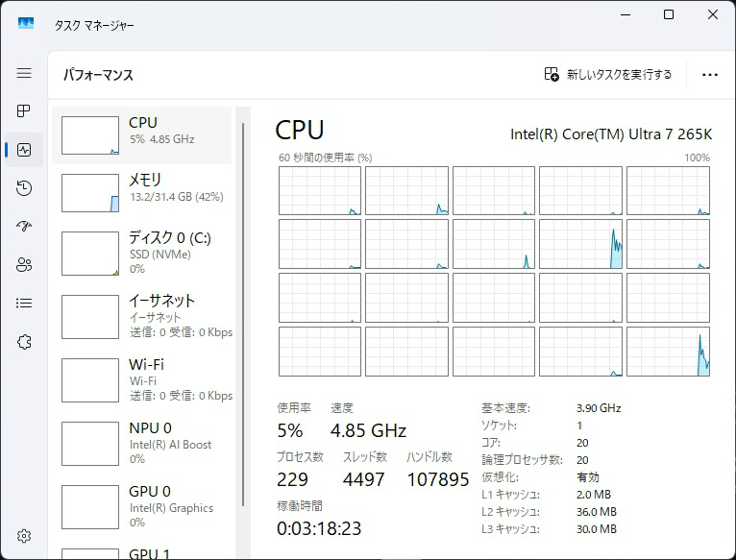
Task: Select the Performance page icon
Action: click(x=24, y=150)
